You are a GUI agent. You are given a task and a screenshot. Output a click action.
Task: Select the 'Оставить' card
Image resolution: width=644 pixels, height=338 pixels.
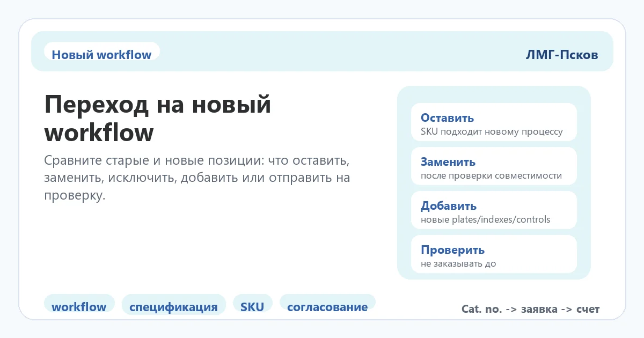(x=494, y=122)
